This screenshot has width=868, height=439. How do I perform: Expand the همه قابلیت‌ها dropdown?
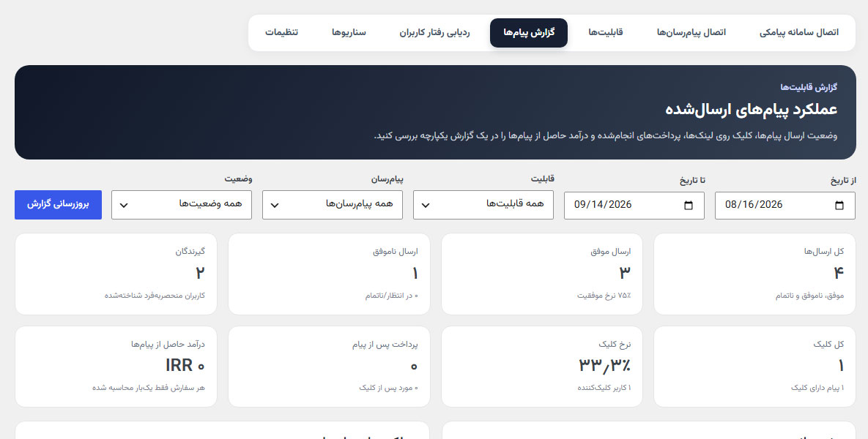483,205
